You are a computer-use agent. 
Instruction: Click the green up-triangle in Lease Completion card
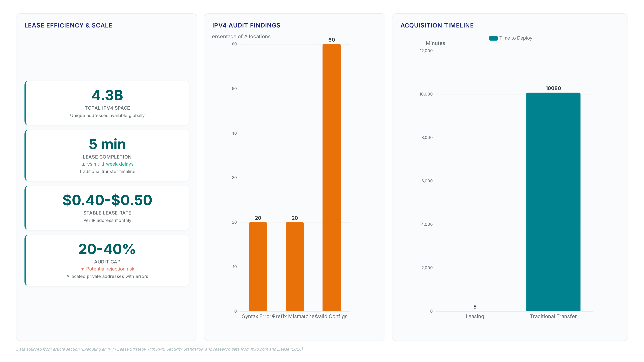[x=84, y=164]
